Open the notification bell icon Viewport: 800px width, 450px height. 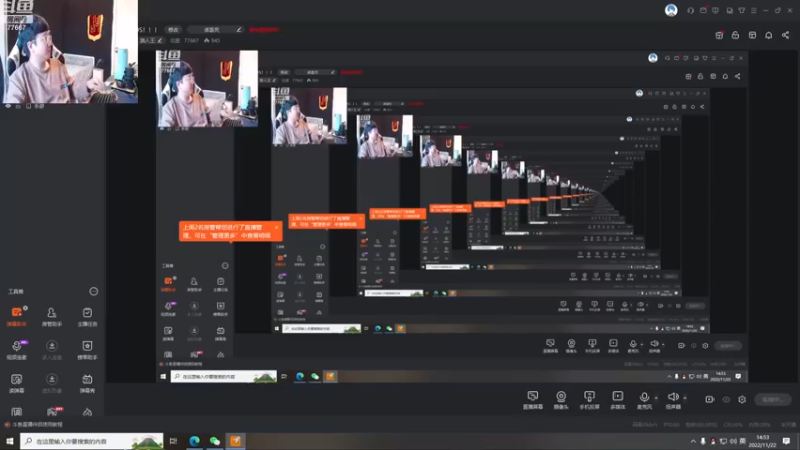point(768,35)
